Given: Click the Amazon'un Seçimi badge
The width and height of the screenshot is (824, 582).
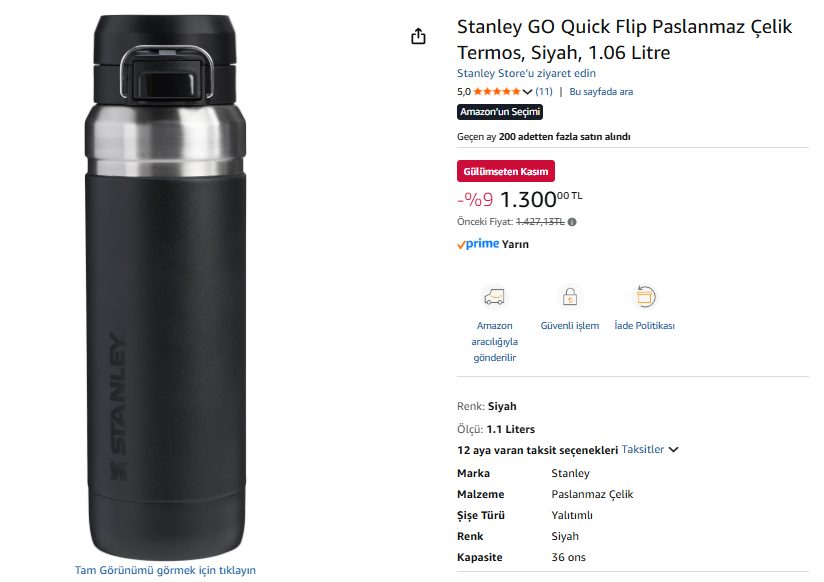Looking at the screenshot, I should click(500, 112).
